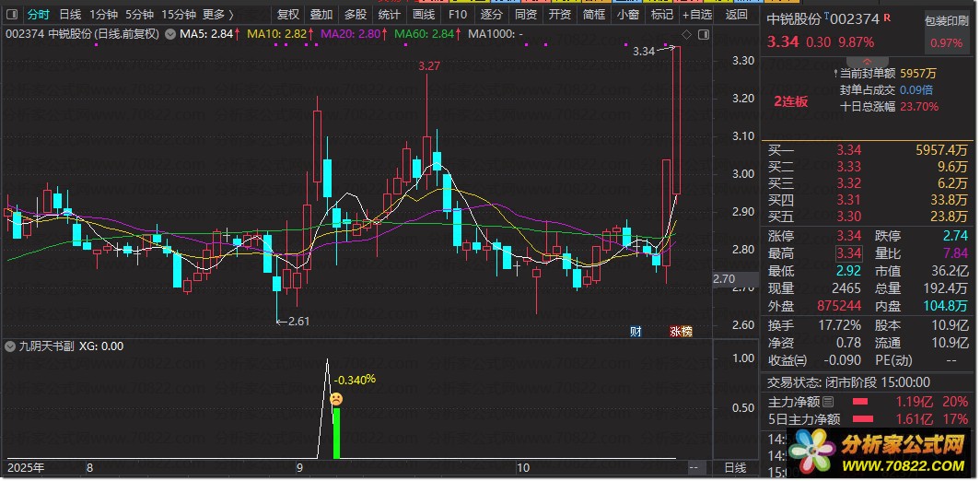Expand 更多 periods menu
Screen dimensions: 980x481
(x=218, y=15)
